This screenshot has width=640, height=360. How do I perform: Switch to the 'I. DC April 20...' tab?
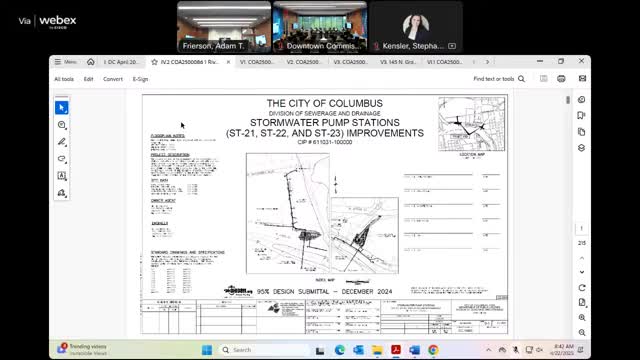point(121,62)
